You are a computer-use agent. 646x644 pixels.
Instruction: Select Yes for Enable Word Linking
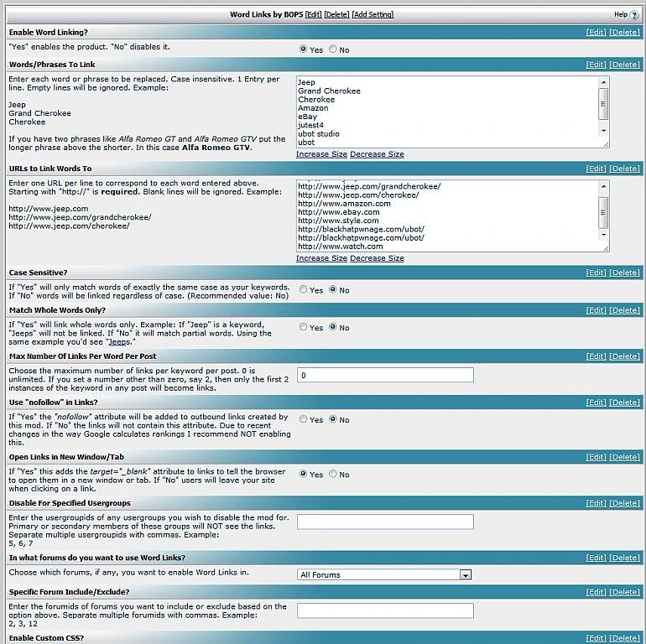tap(303, 49)
